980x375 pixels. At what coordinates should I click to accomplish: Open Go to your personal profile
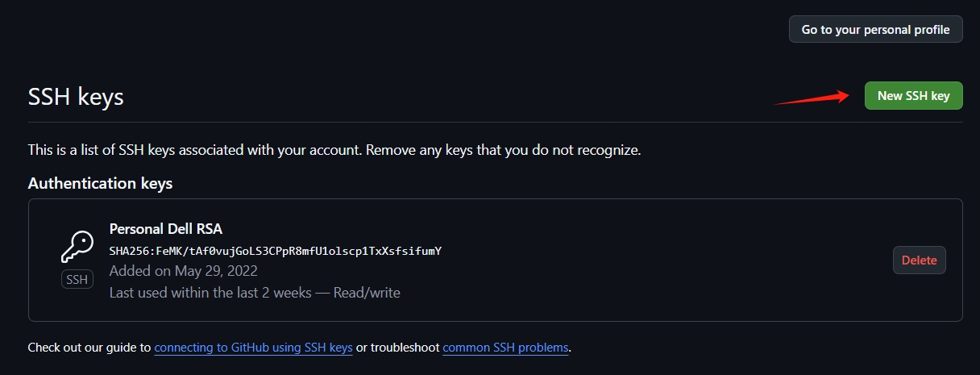(875, 30)
